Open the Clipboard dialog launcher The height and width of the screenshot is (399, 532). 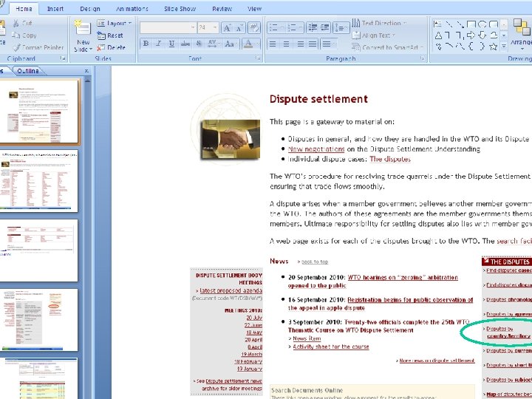63,58
